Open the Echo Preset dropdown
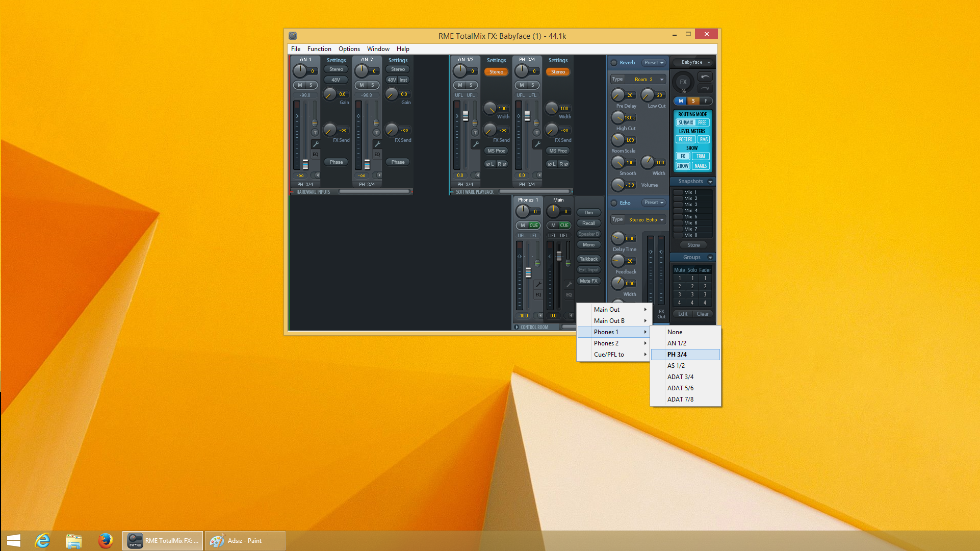Viewport: 980px width, 551px height. point(654,203)
